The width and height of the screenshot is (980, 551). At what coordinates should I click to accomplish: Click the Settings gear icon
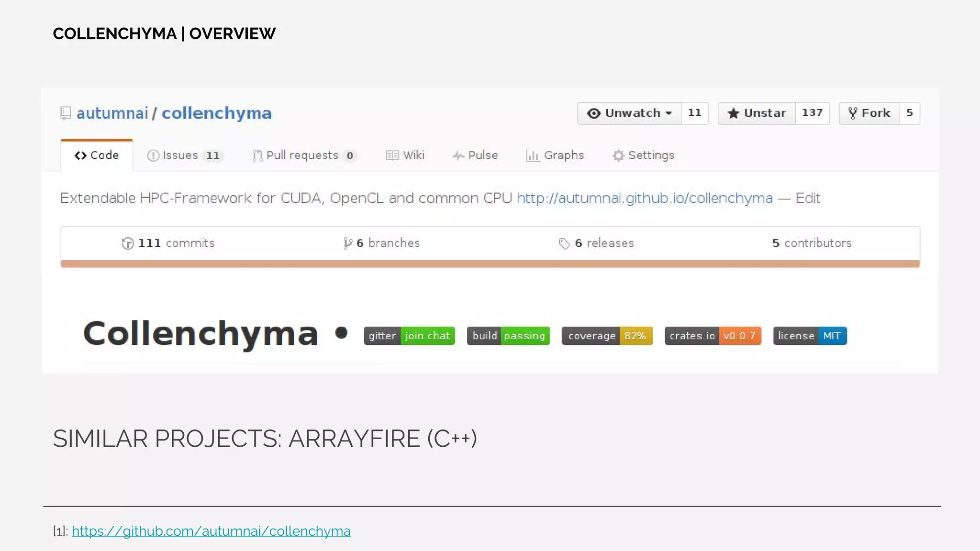coord(618,155)
